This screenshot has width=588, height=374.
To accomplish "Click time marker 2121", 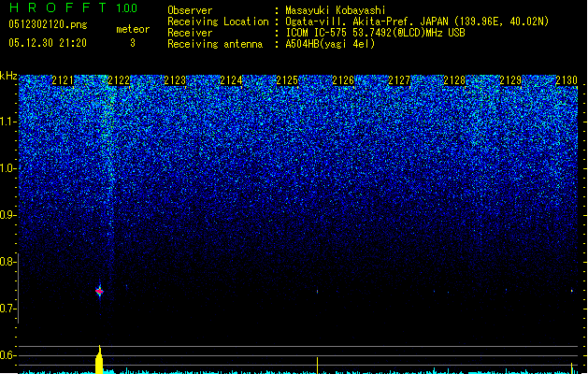I will (x=63, y=80).
